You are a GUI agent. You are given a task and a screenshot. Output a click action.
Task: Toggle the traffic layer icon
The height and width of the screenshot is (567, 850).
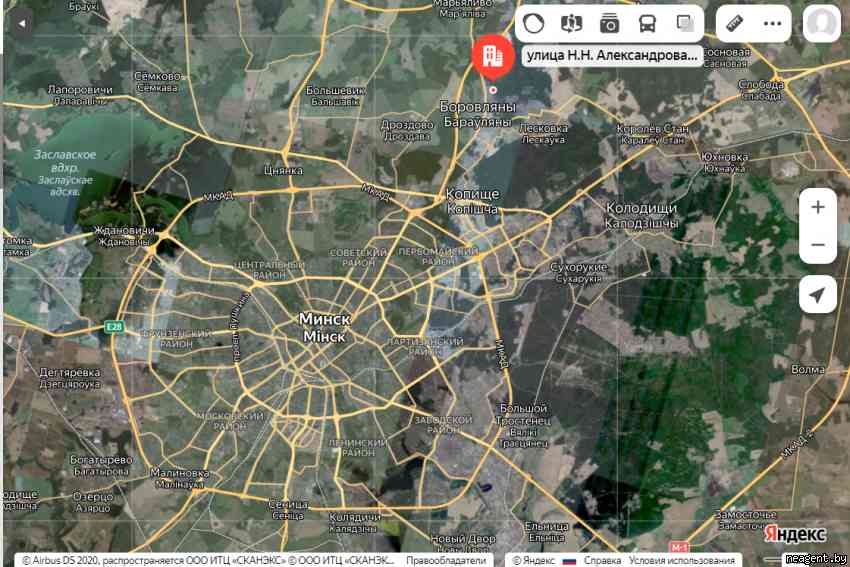point(534,23)
